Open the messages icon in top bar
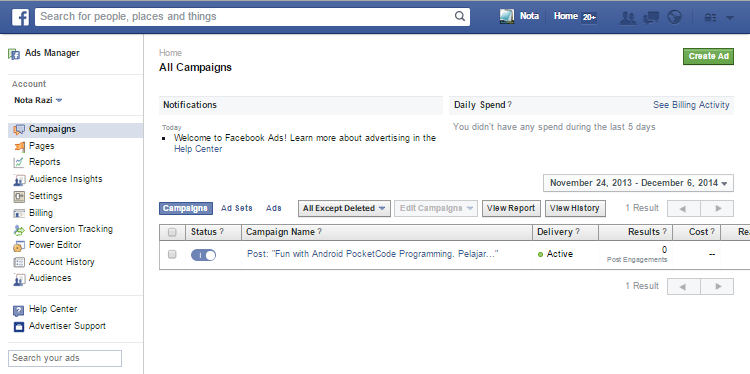Viewport: 750px width, 374px height. [651, 18]
